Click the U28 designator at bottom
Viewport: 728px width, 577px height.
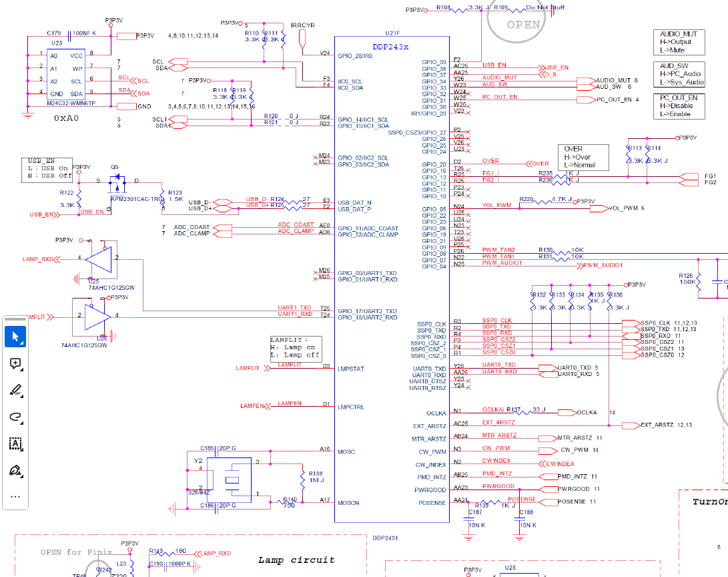(x=510, y=568)
